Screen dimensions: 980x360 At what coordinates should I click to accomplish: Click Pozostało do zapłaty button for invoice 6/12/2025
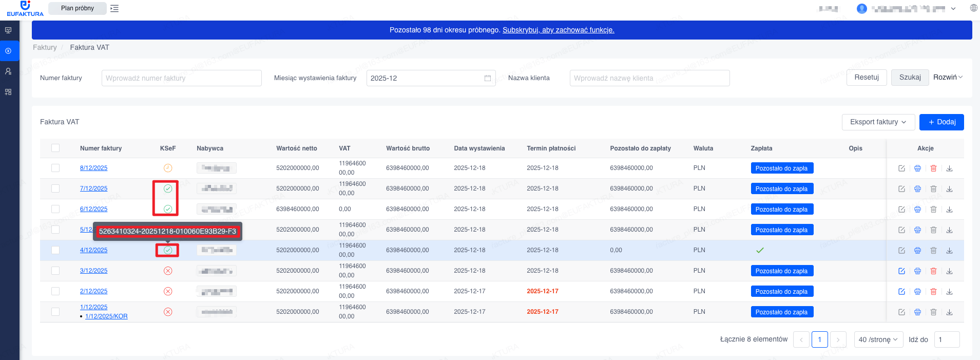782,210
